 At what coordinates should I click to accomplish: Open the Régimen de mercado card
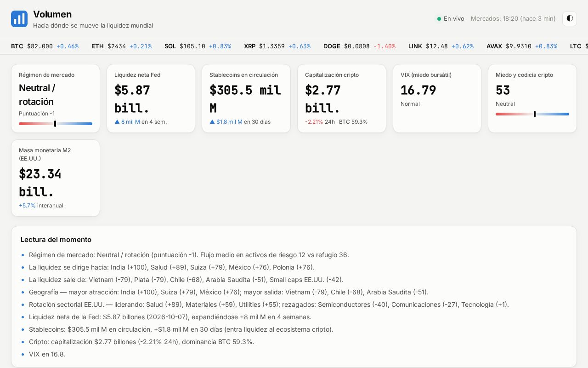56,98
